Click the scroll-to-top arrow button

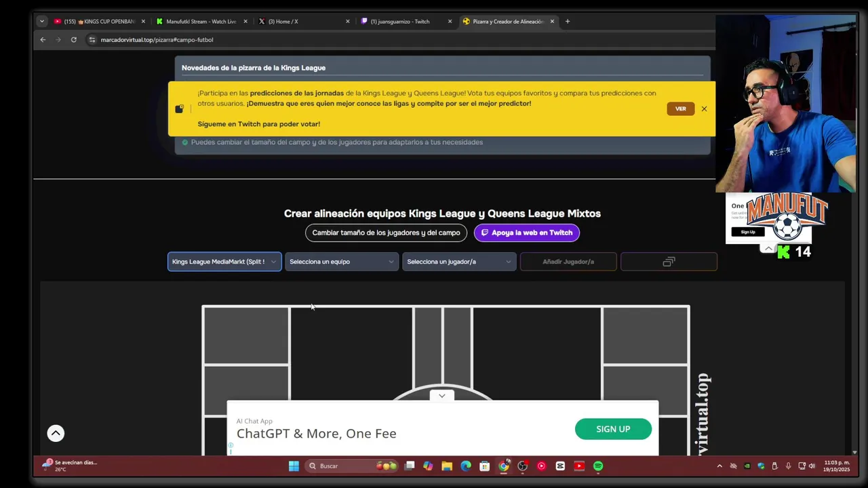pyautogui.click(x=56, y=433)
